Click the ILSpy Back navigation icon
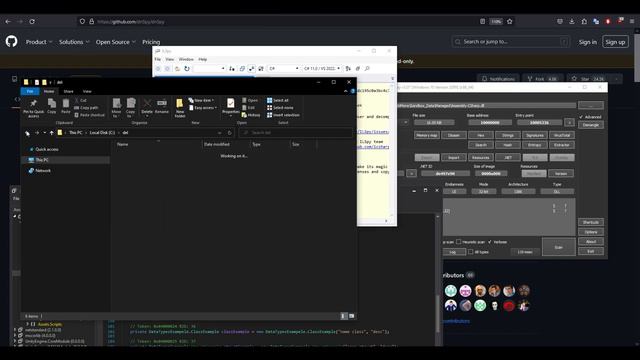The image size is (640, 360). [x=158, y=69]
